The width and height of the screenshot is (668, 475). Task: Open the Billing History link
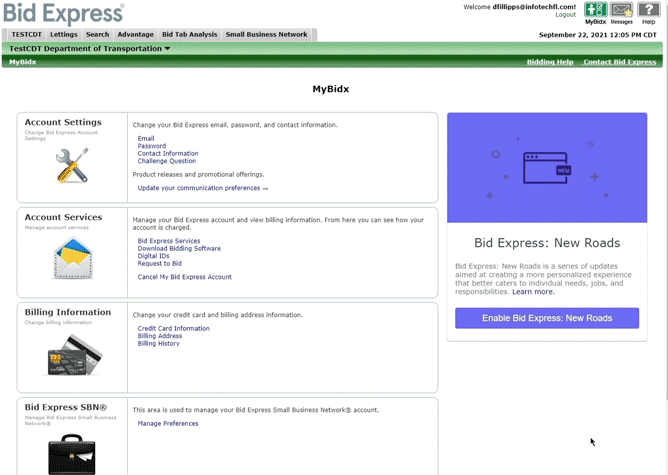coord(158,343)
